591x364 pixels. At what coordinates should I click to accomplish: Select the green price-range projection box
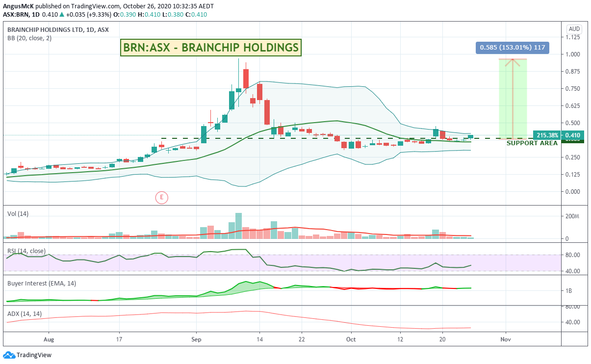(513, 99)
